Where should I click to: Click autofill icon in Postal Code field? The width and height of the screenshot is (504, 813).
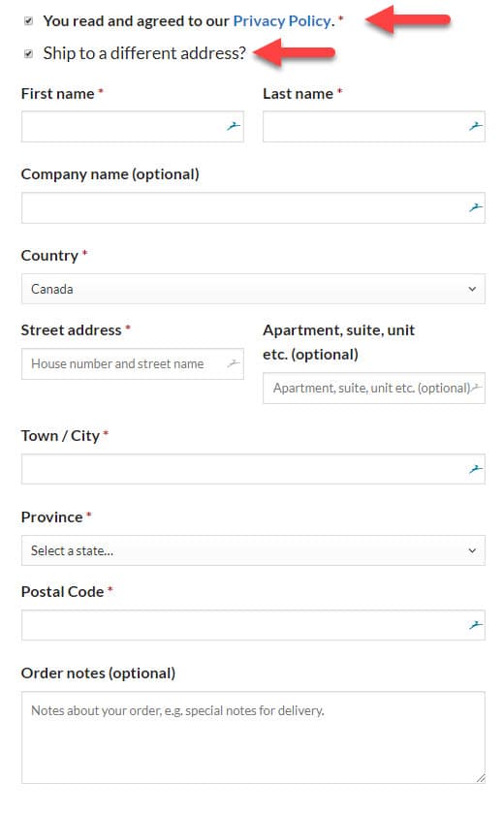click(476, 625)
